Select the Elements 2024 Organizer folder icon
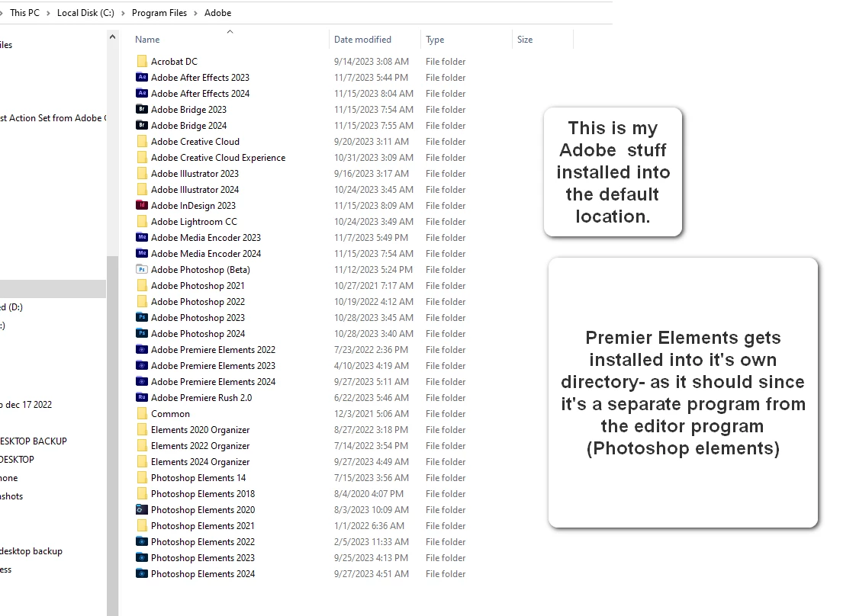Viewport: 856px width, 616px height. tap(142, 461)
